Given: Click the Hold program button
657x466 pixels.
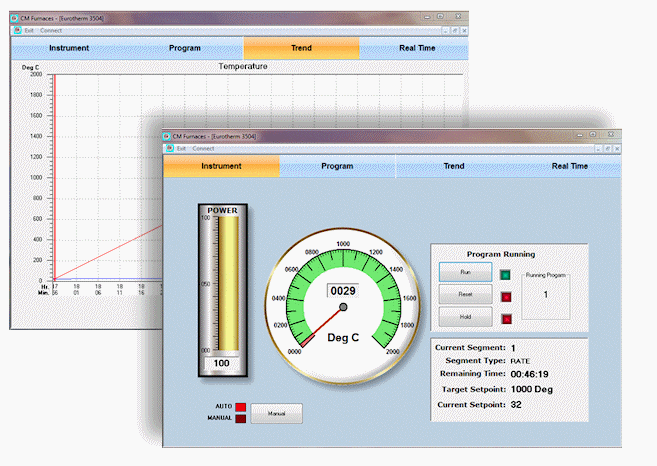Looking at the screenshot, I should (466, 317).
